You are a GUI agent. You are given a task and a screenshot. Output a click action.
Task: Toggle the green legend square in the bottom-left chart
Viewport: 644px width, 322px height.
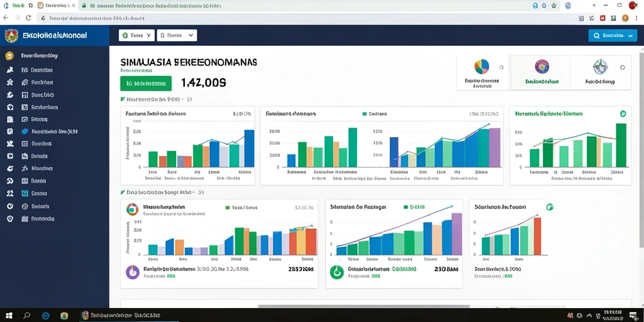click(228, 208)
